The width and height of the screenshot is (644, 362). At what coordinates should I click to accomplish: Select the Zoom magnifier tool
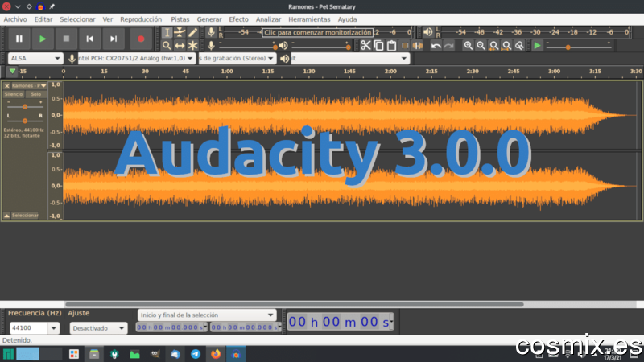(x=167, y=46)
